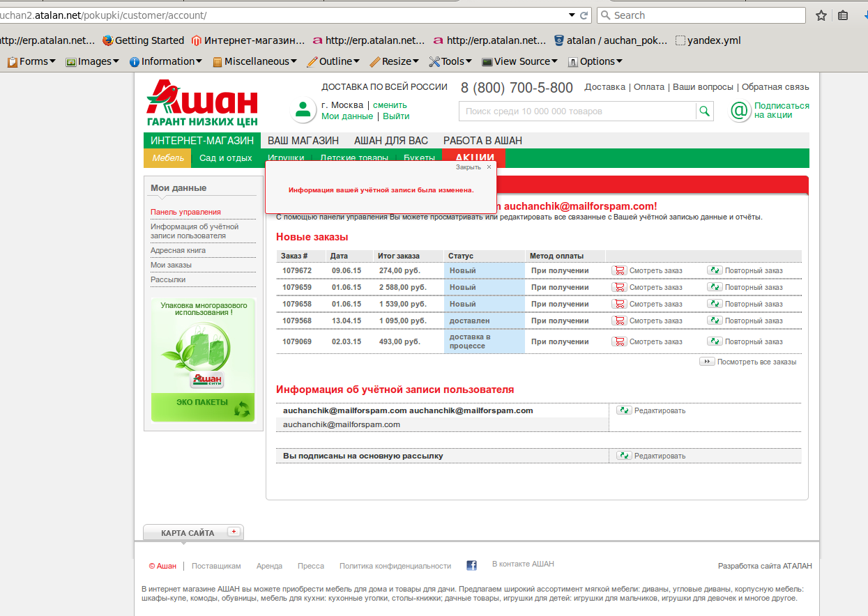
Task: Open URL history dropdown arrow
Action: (x=571, y=15)
